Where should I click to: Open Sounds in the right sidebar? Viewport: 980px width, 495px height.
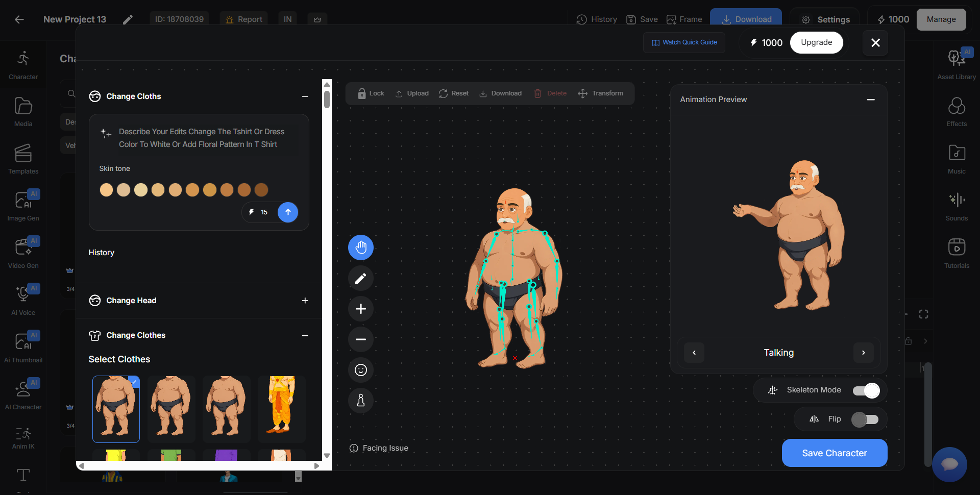[x=957, y=207]
